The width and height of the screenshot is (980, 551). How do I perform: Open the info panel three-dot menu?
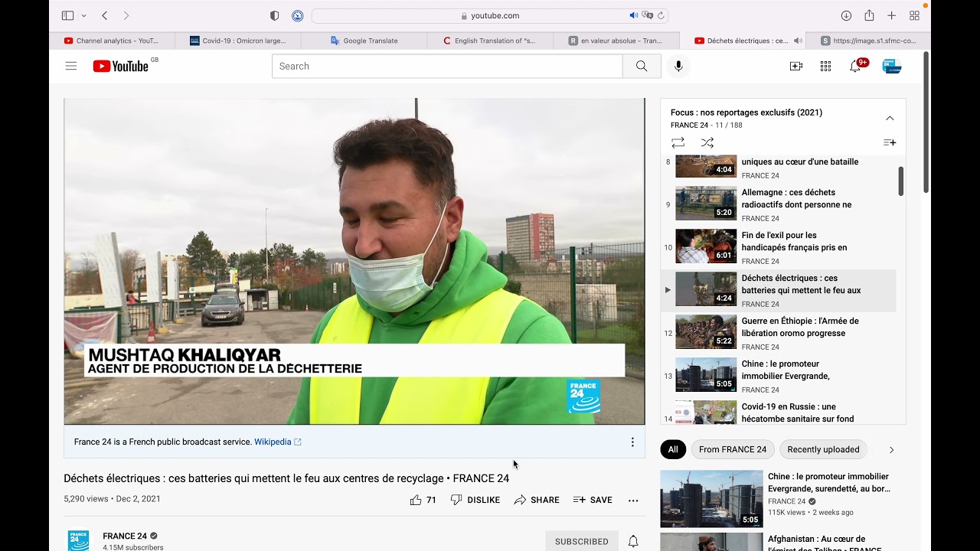(x=632, y=442)
